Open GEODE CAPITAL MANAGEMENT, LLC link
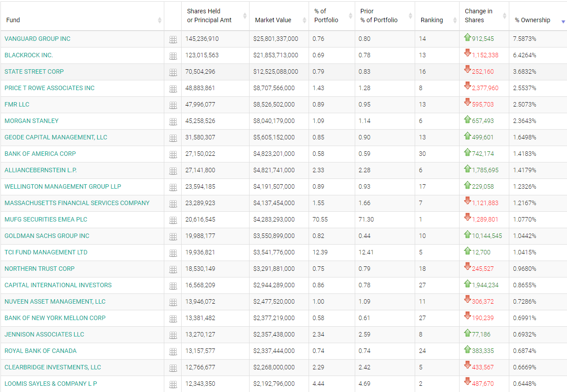This screenshot has height=392, width=567. point(56,137)
